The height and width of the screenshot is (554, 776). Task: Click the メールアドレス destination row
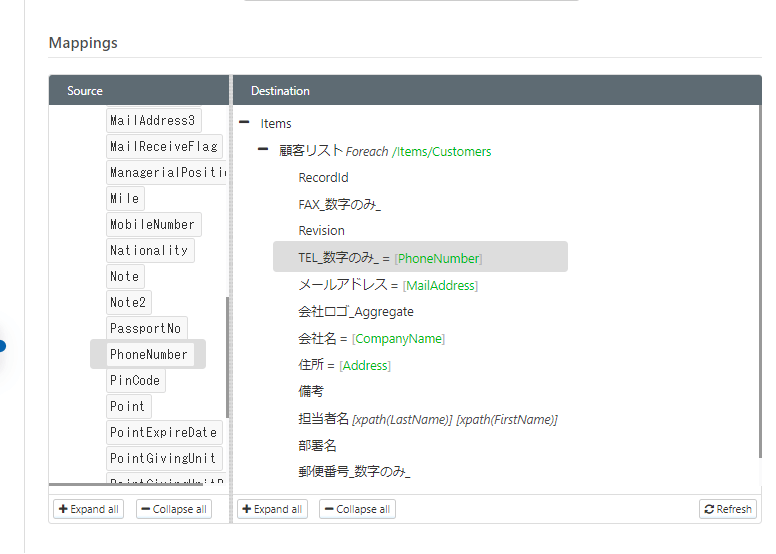pyautogui.click(x=388, y=285)
